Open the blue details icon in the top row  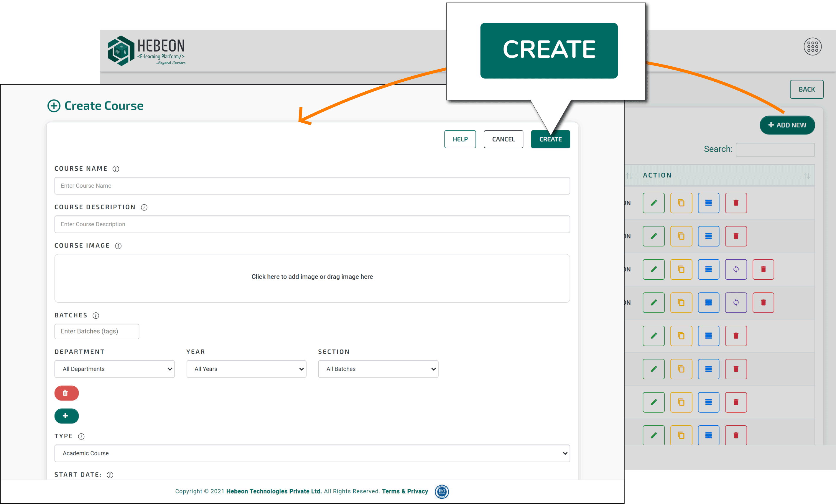point(708,203)
